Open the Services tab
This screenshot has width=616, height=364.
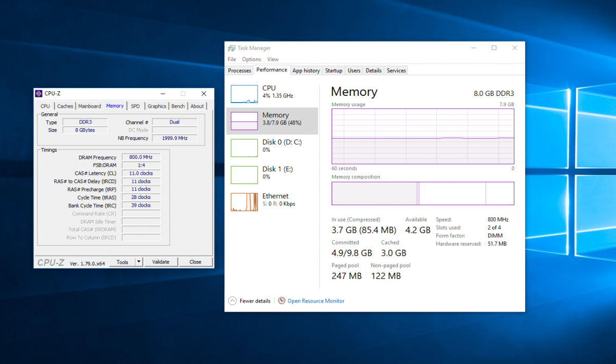coord(396,71)
